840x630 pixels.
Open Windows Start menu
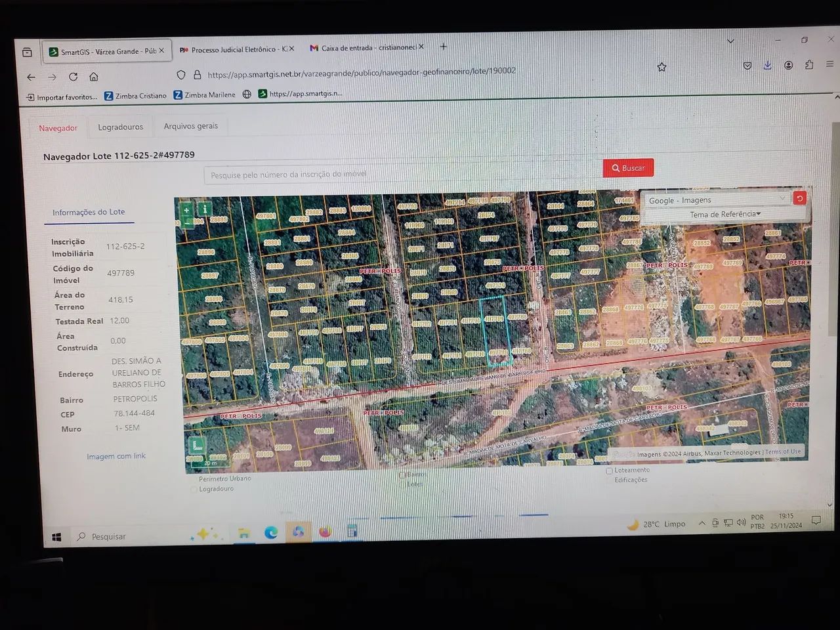click(56, 537)
